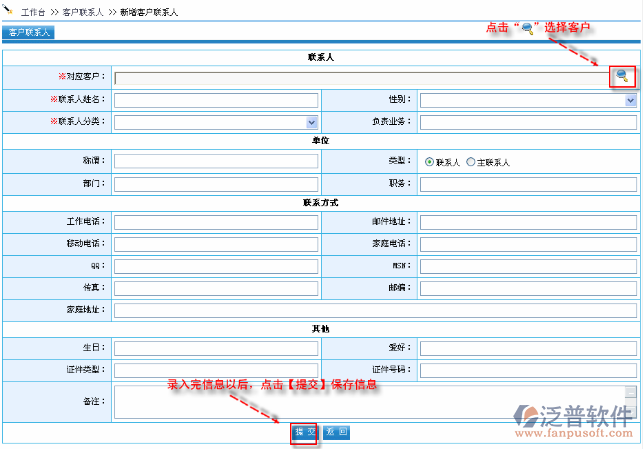Focus the 家庭电话 input field
Image resolution: width=643 pixels, height=449 pixels.
(x=528, y=244)
